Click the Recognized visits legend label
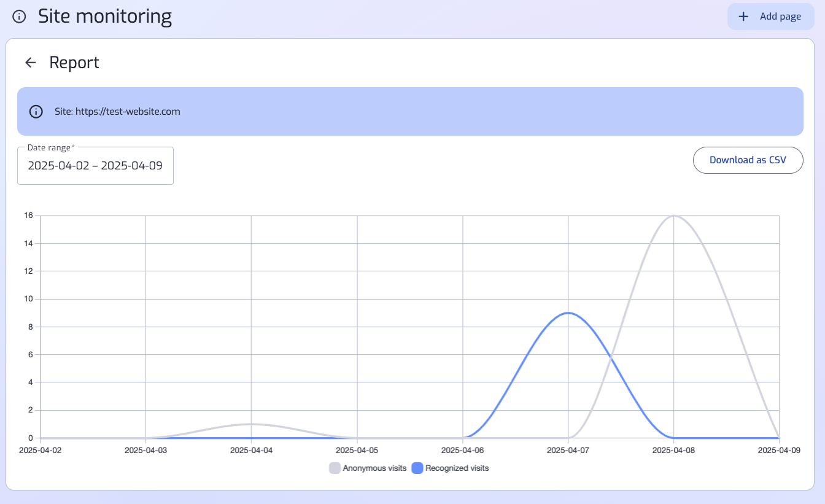 (457, 468)
